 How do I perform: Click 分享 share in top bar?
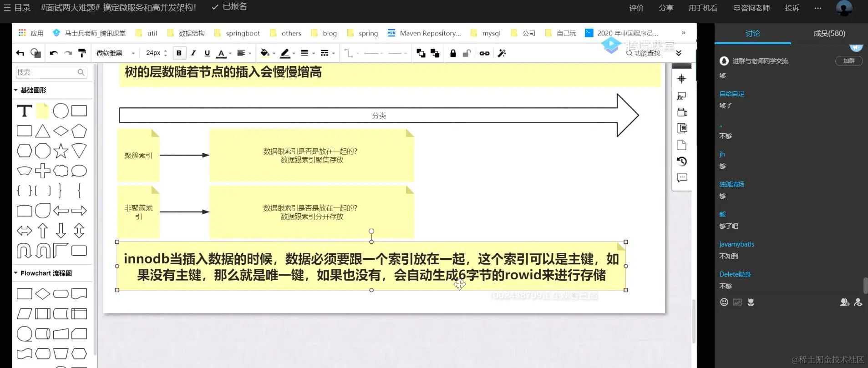pyautogui.click(x=666, y=8)
